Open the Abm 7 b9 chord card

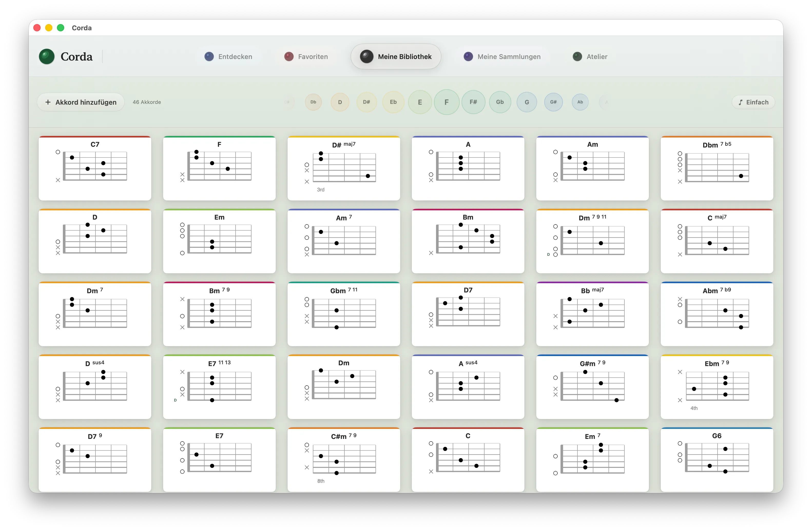717,314
